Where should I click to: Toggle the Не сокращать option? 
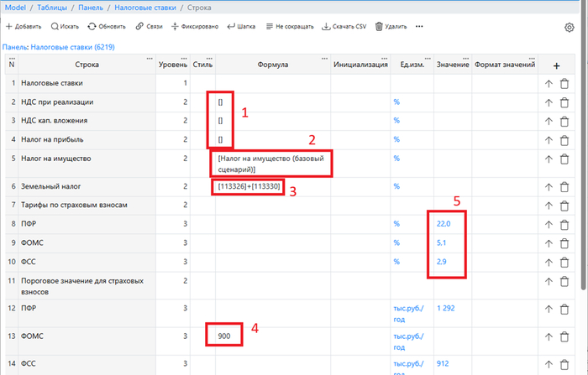click(290, 27)
